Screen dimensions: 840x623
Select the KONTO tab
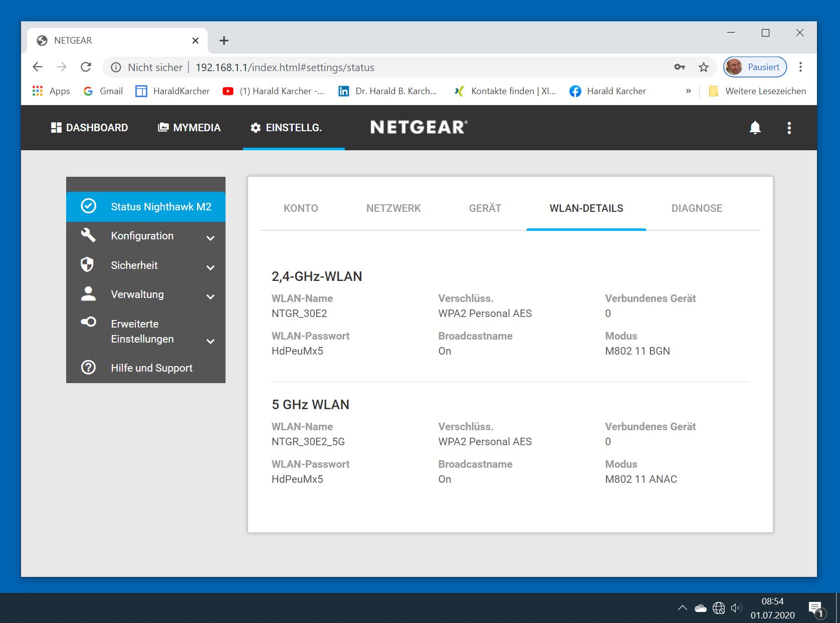click(x=301, y=208)
